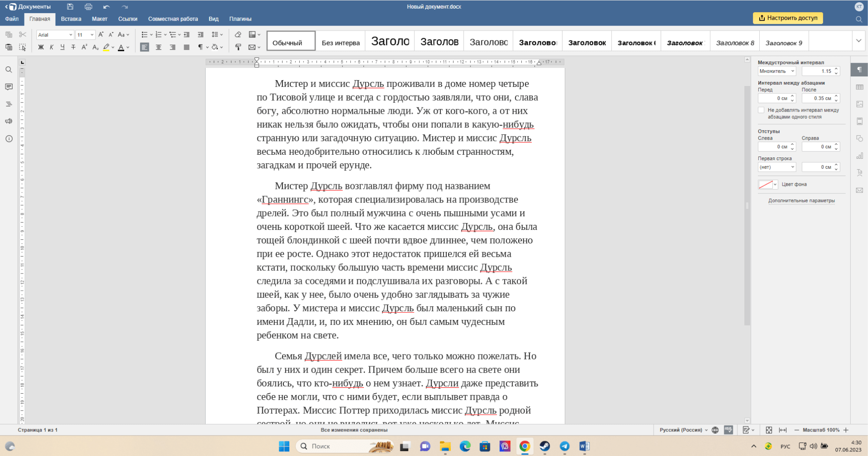The height and width of the screenshot is (456, 868).
Task: Save the document with the diskette icon
Action: (70, 7)
